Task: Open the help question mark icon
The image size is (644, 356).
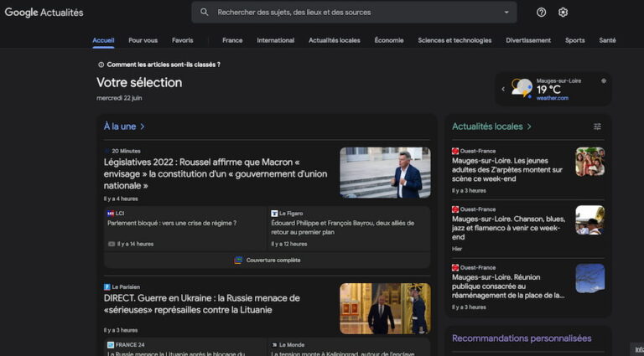Action: (542, 13)
